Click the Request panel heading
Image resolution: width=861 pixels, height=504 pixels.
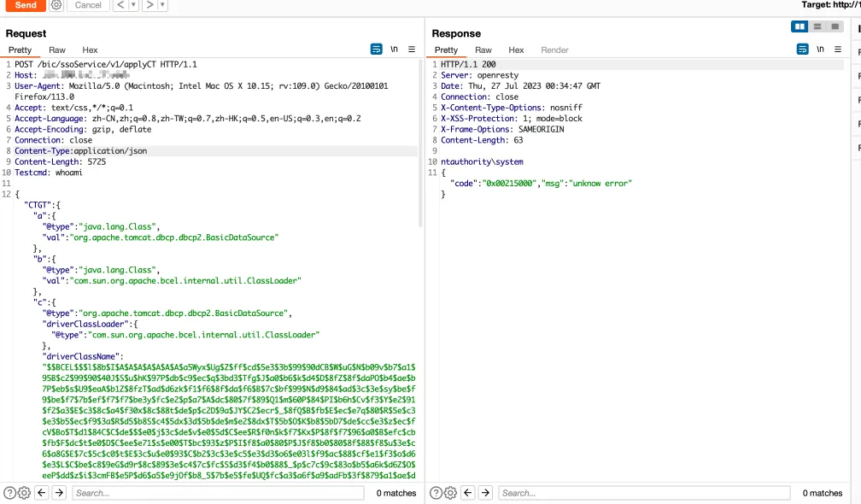tap(26, 33)
